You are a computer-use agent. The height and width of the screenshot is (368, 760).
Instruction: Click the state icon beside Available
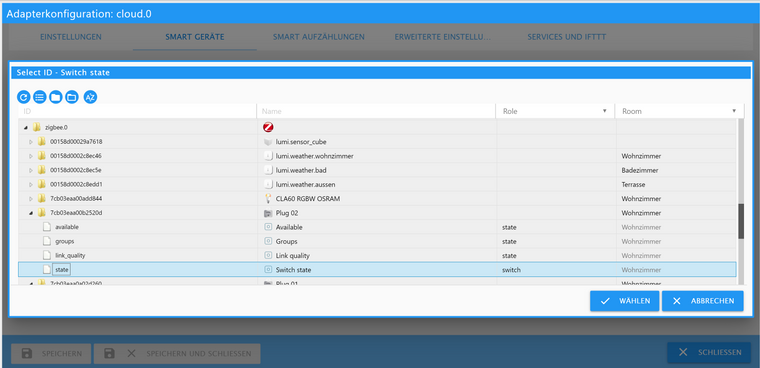coord(268,227)
